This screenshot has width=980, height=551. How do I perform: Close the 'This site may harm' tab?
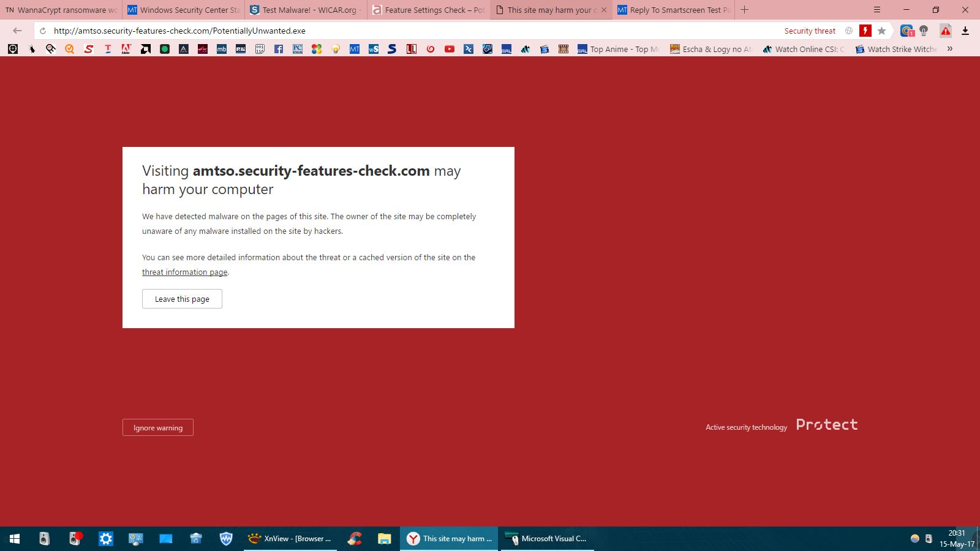click(x=604, y=10)
